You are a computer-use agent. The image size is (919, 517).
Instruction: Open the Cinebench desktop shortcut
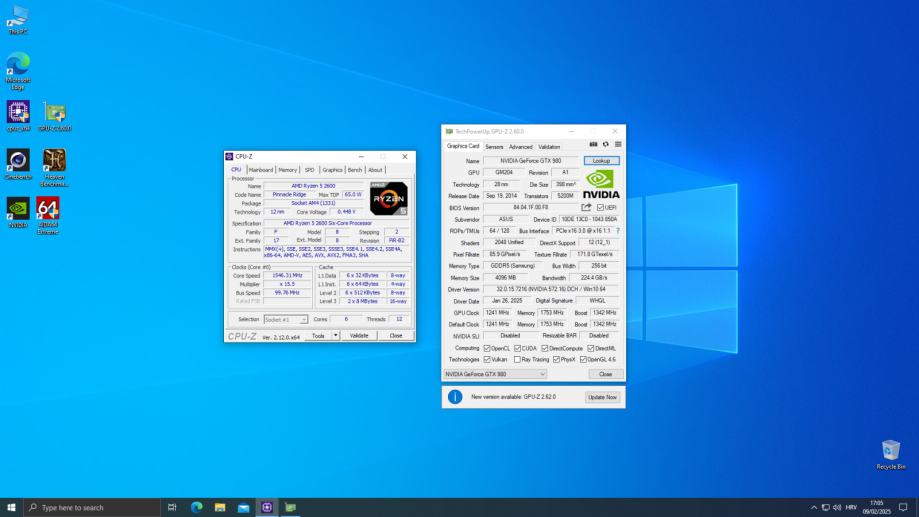click(x=18, y=162)
